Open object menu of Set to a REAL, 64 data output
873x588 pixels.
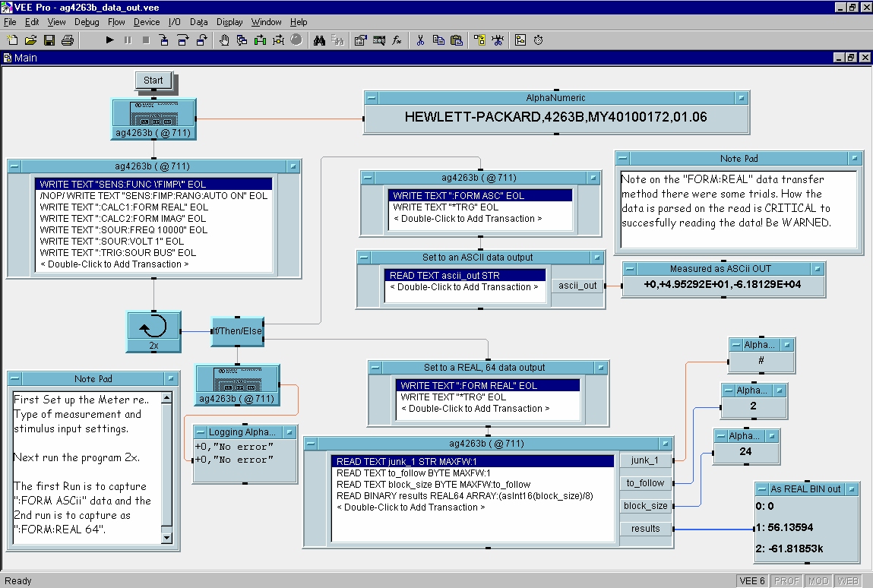tap(377, 368)
